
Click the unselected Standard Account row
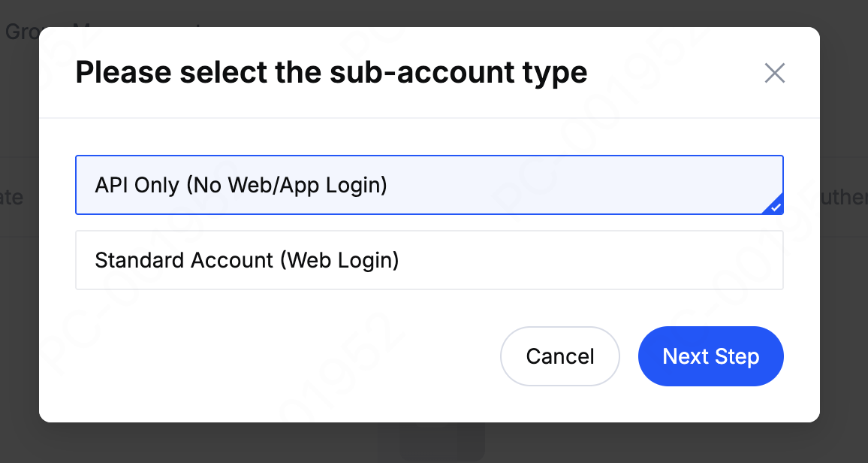tap(429, 260)
